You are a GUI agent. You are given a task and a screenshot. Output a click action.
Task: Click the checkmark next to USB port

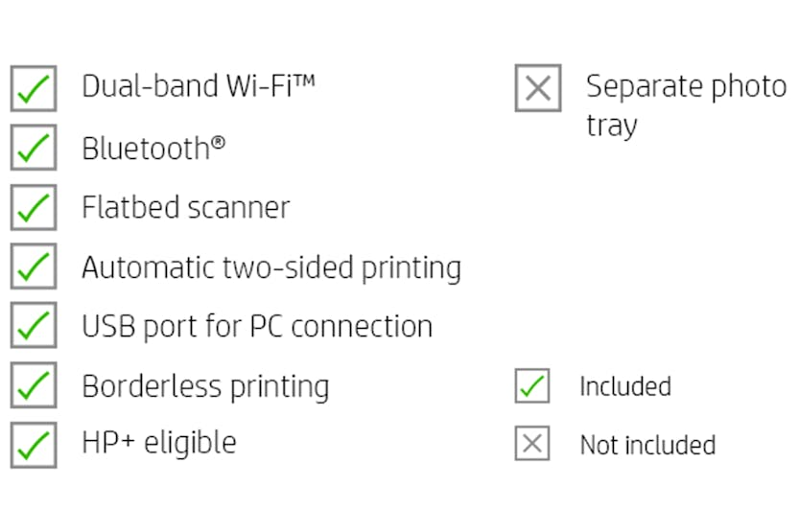34,326
